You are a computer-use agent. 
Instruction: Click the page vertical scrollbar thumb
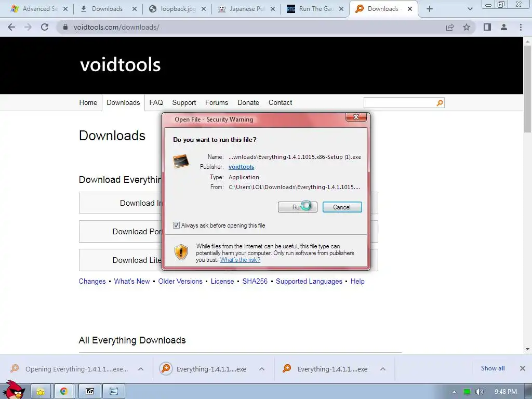527,89
